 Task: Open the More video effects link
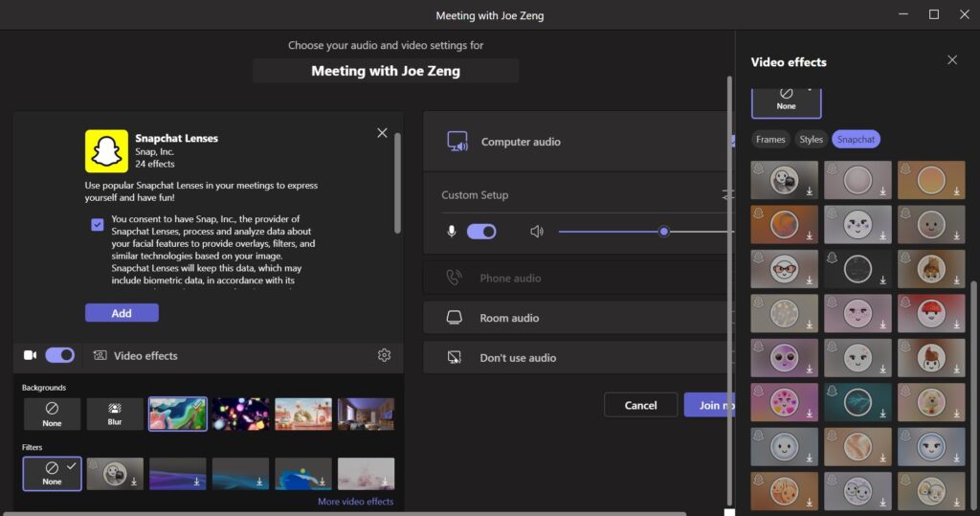click(x=355, y=502)
